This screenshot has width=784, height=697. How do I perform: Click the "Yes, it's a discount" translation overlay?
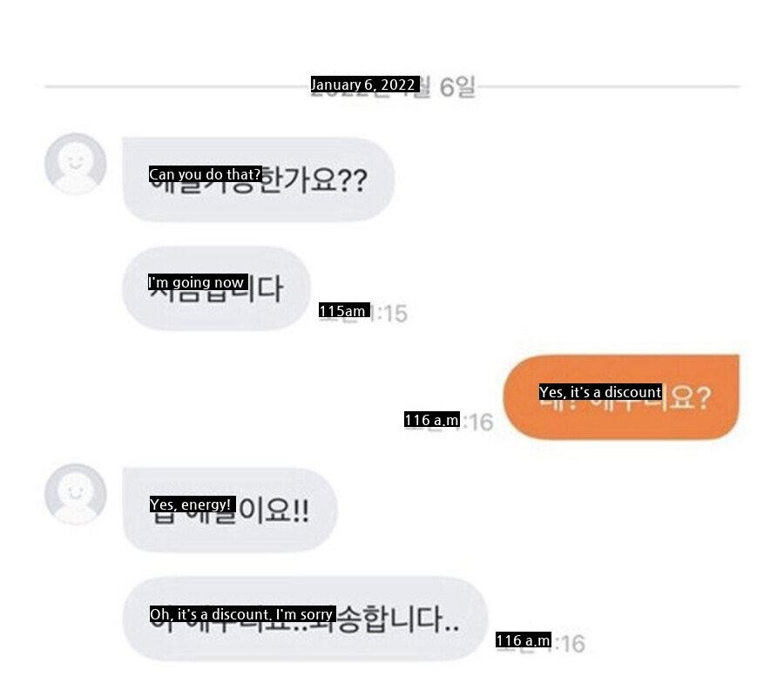[x=600, y=392]
